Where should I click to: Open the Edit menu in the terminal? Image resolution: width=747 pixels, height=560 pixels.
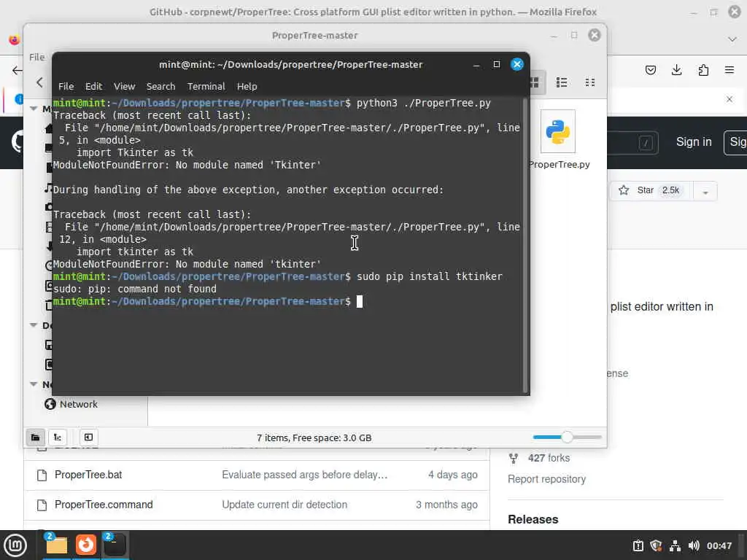[93, 86]
